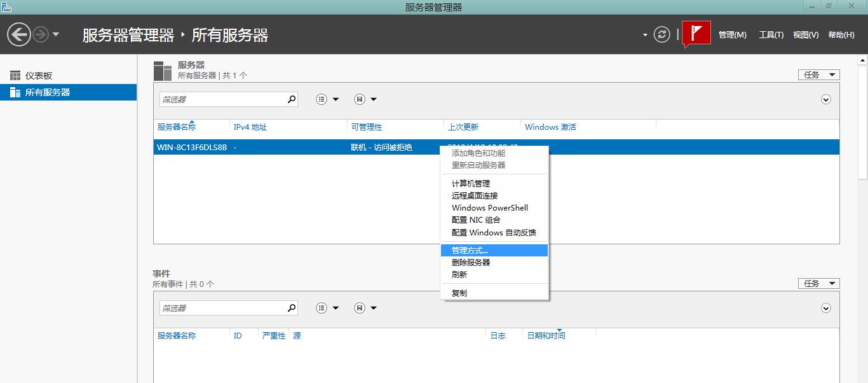Click the vertical scrollbar on the right
The width and height of the screenshot is (868, 383).
coord(862,191)
